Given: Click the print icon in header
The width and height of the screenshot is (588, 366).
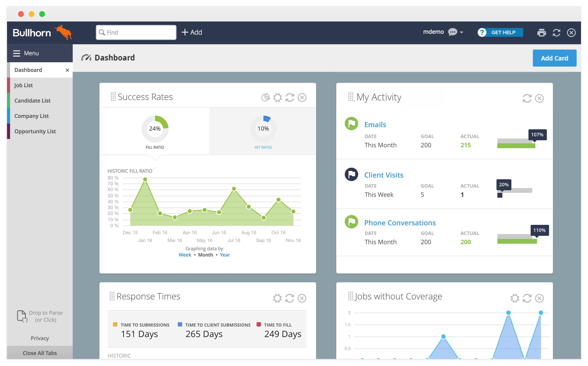Looking at the screenshot, I should pyautogui.click(x=541, y=32).
